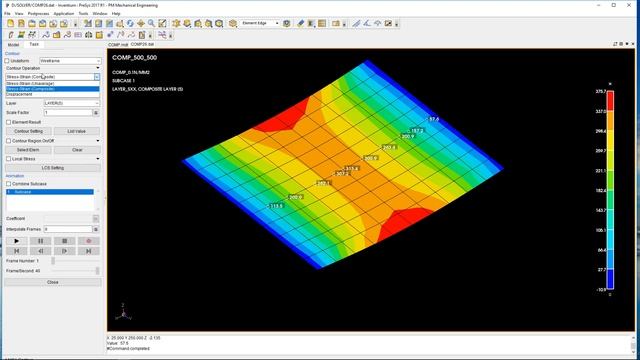
Task: Open the View menu
Action: click(x=19, y=13)
